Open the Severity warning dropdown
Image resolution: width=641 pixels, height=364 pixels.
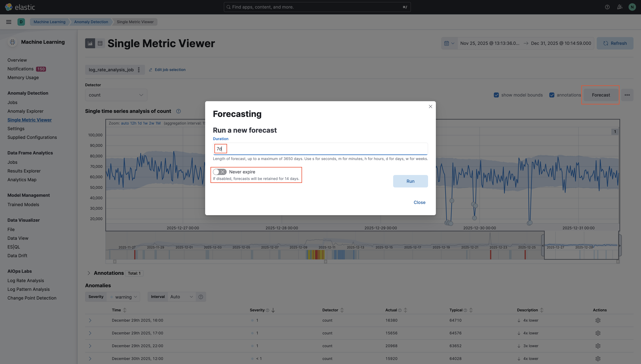click(x=123, y=297)
